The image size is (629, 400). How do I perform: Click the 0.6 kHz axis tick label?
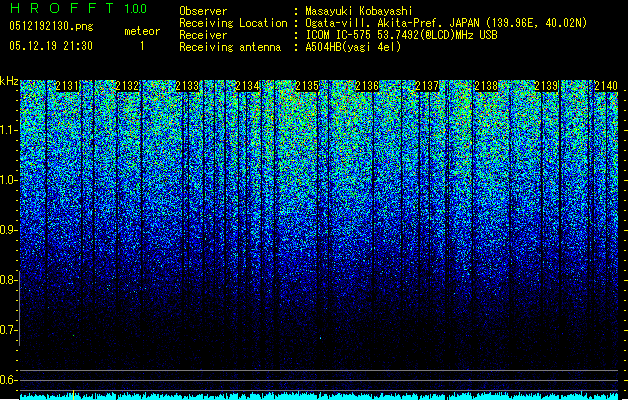(9, 380)
